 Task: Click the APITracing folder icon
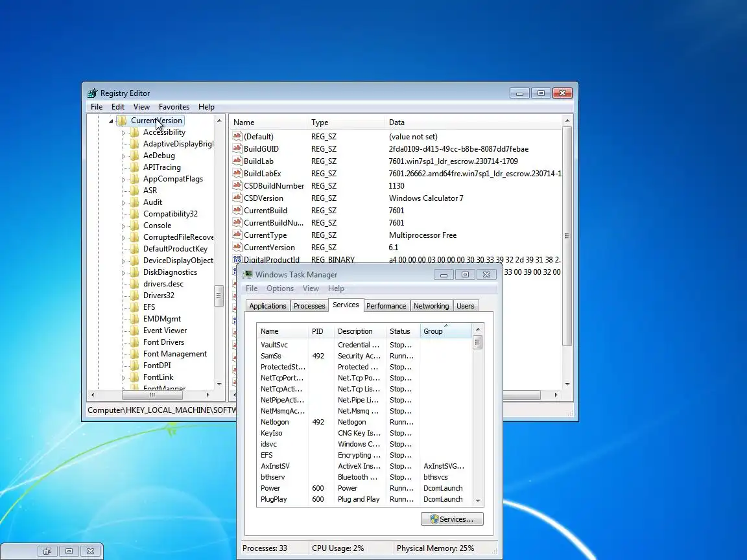(135, 167)
